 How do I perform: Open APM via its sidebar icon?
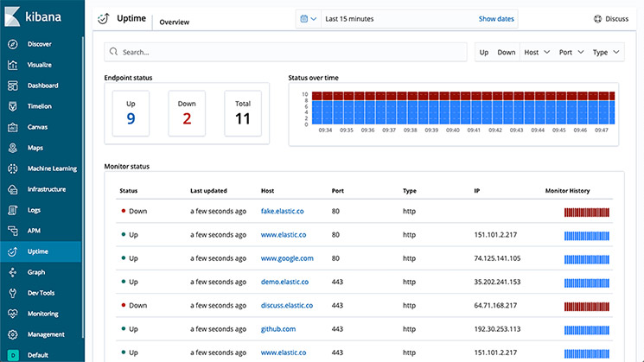coord(13,231)
